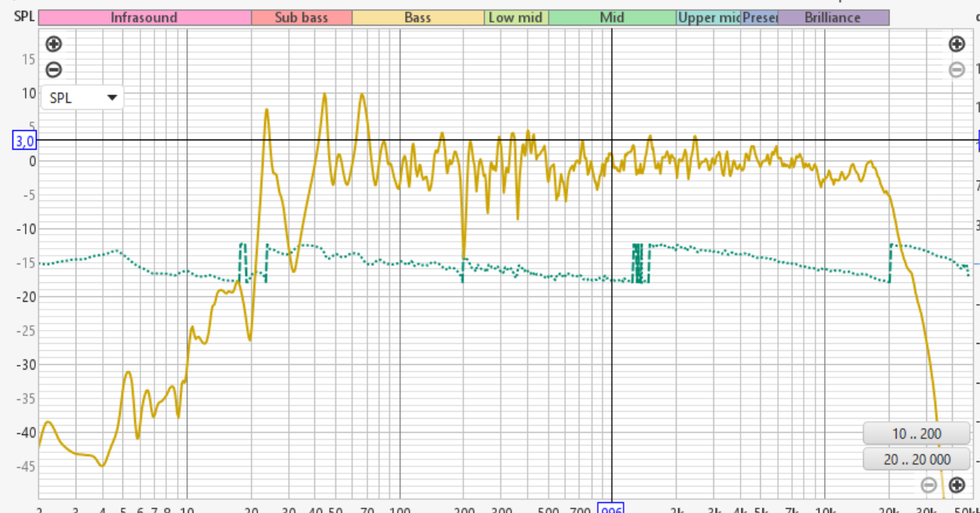
Task: Zoom out the left SPL axis
Action: [x=54, y=69]
